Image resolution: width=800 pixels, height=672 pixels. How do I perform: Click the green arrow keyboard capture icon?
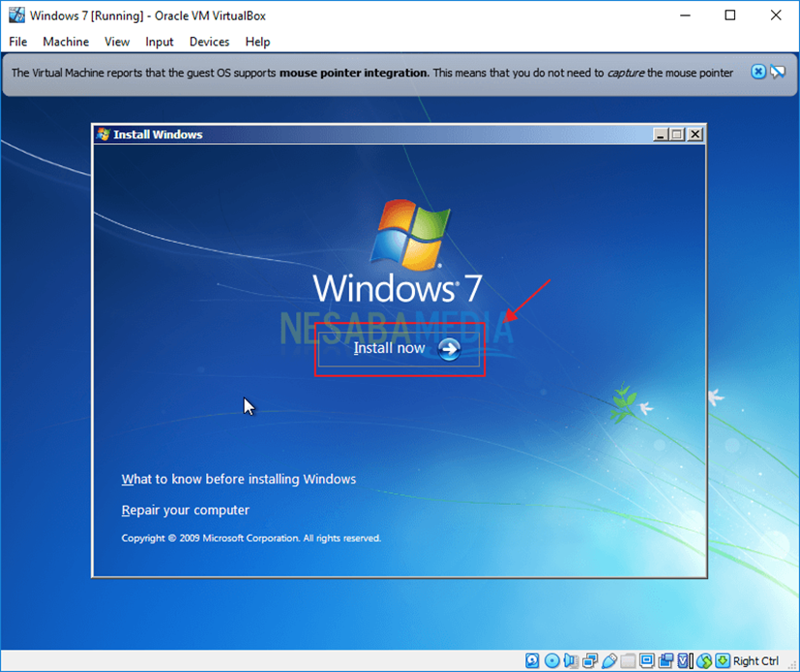pos(723,661)
